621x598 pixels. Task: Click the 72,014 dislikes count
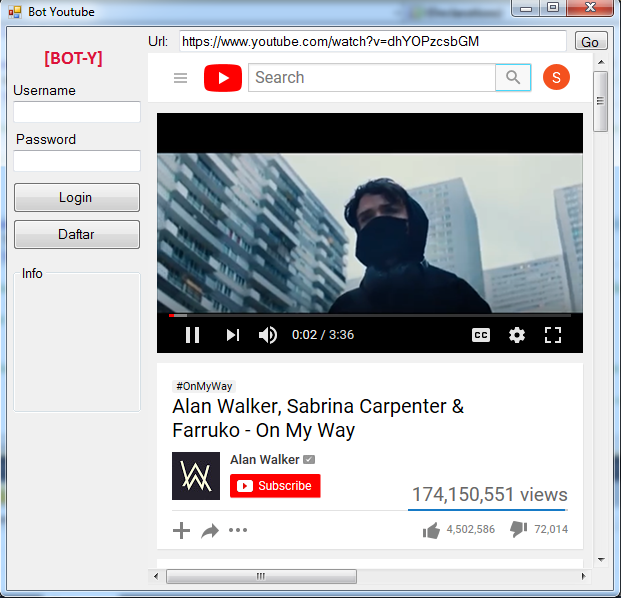pos(551,529)
